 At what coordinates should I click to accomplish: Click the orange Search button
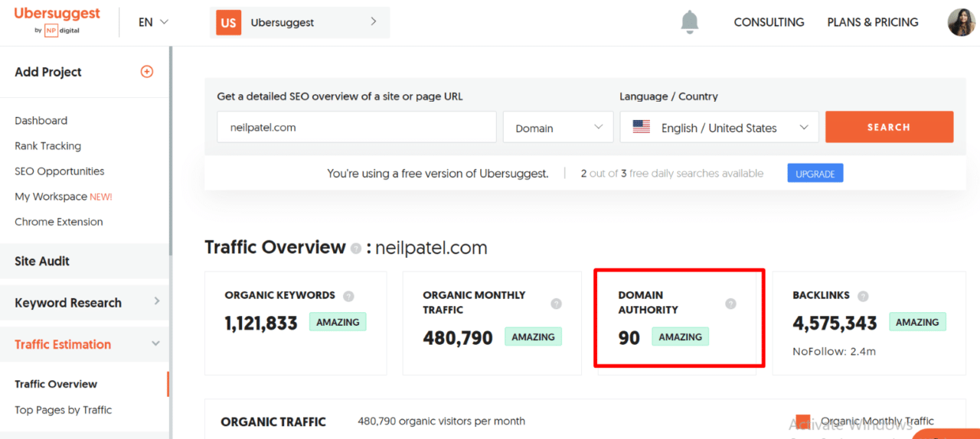point(889,127)
